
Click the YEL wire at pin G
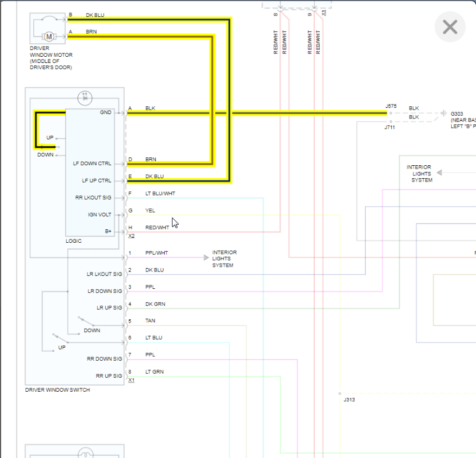(x=233, y=215)
